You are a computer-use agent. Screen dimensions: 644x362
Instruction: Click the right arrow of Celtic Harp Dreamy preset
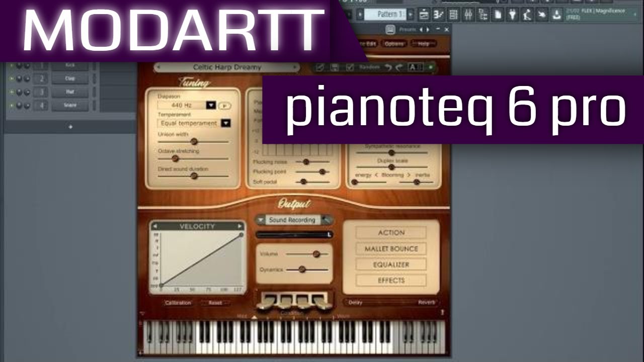[294, 67]
